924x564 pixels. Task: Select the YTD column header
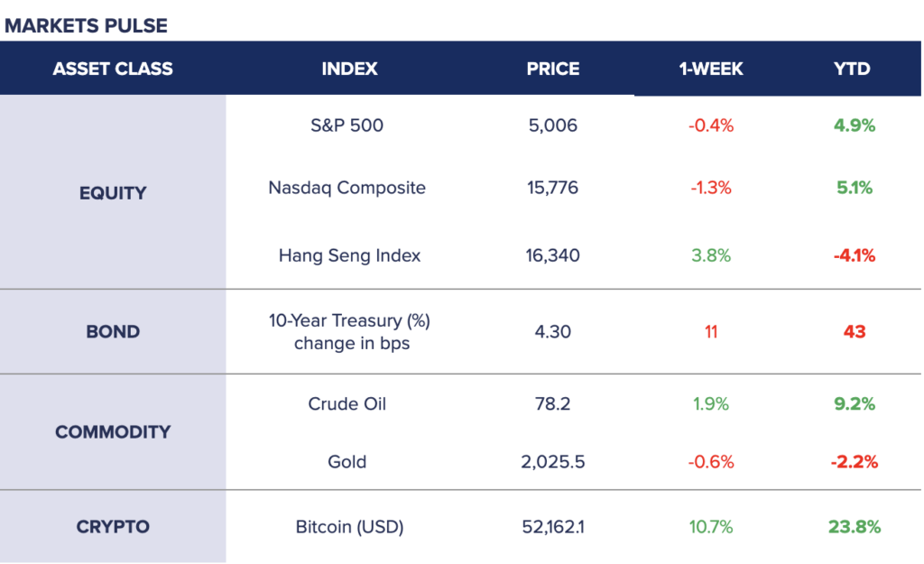(x=853, y=69)
